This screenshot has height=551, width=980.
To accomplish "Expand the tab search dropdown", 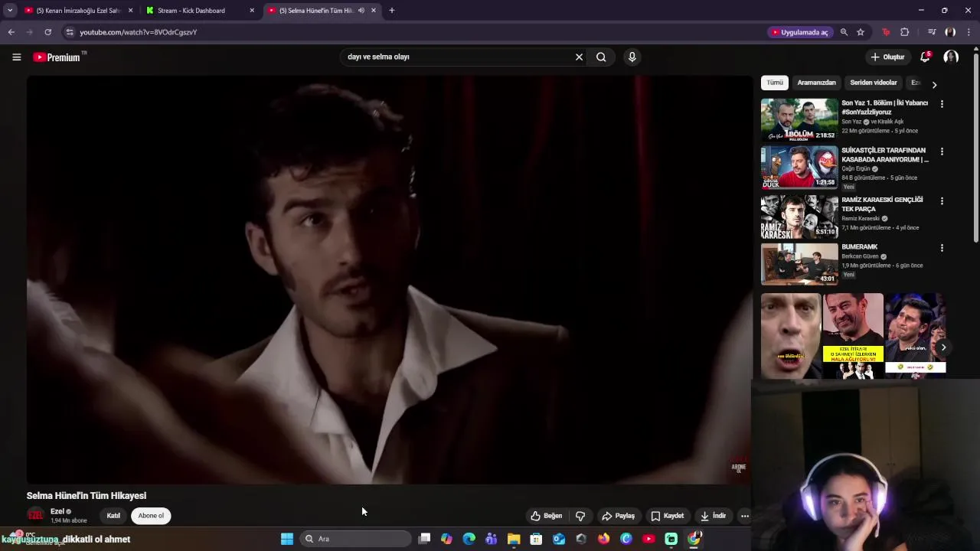I will click(10, 11).
